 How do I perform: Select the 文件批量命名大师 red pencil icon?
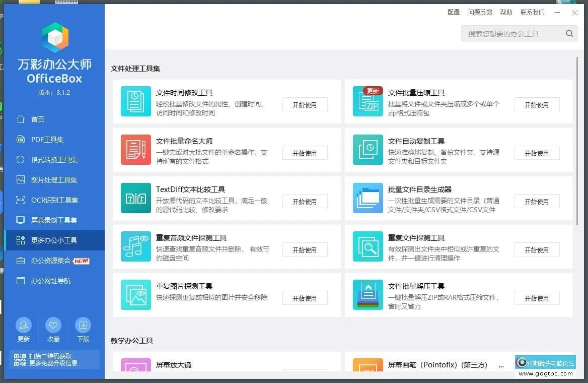(135, 150)
